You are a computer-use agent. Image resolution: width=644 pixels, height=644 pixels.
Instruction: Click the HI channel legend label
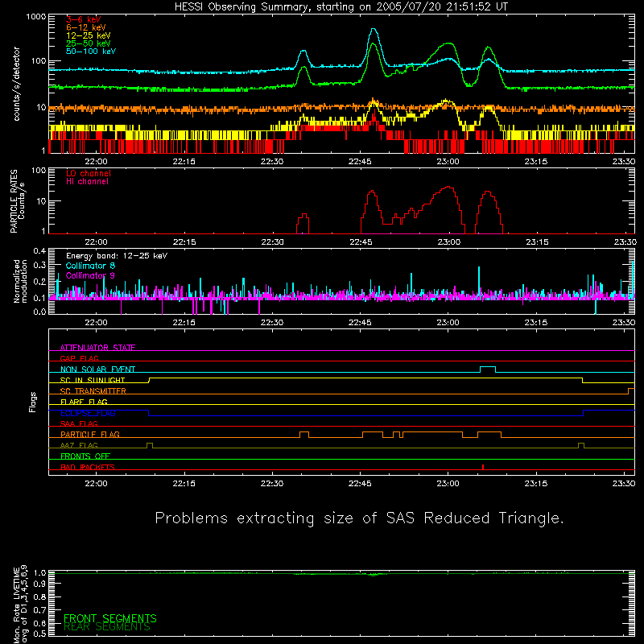click(87, 182)
